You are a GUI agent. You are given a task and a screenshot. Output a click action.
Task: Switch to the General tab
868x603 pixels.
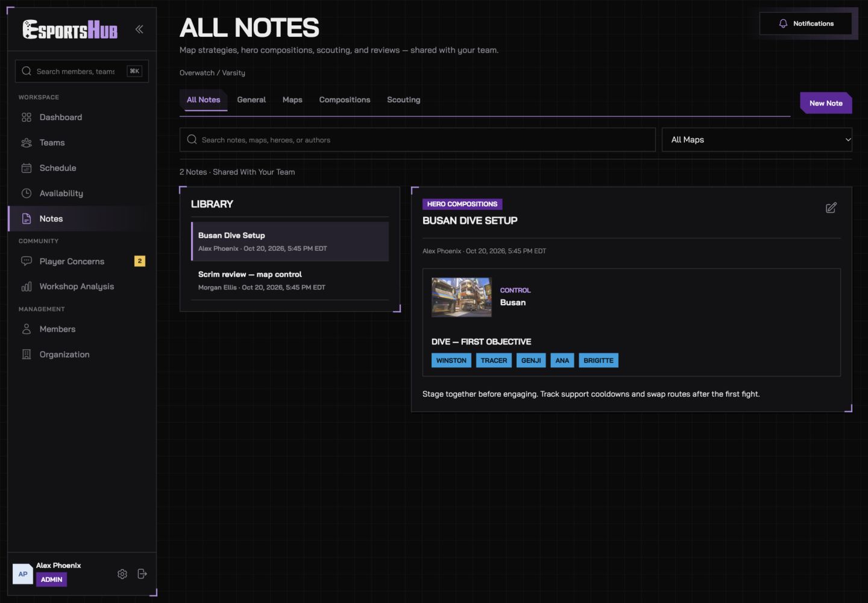(251, 99)
